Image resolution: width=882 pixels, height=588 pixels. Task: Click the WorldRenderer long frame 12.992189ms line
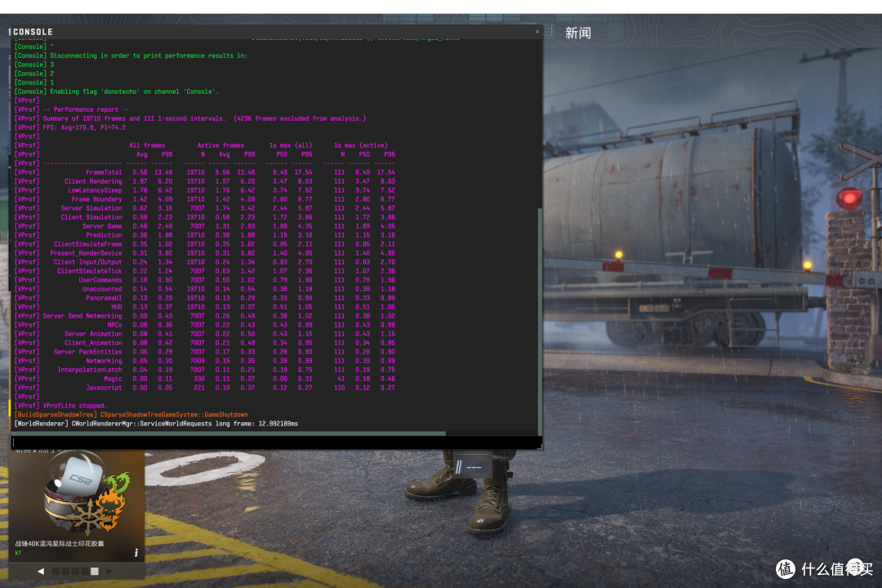click(x=156, y=425)
